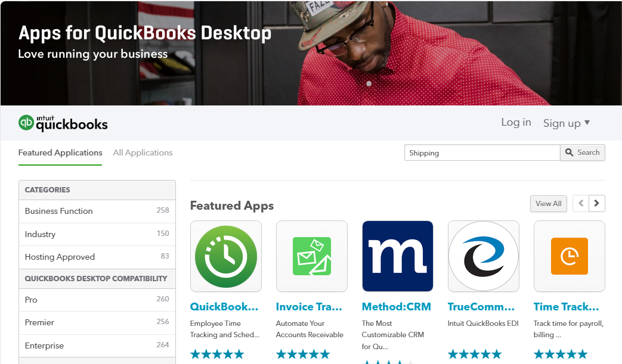Click 'Employee Time Tracking and Sched...' description
The height and width of the screenshot is (364, 622).
click(x=225, y=329)
